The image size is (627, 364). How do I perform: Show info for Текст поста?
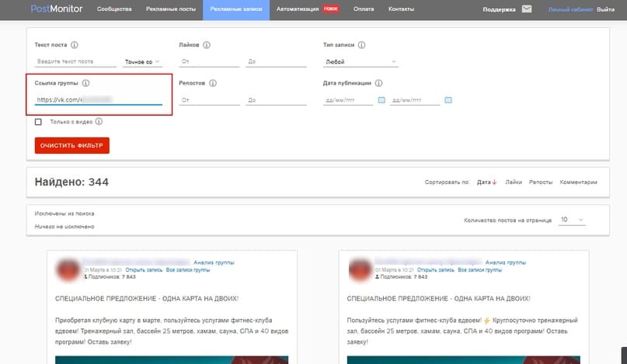[75, 45]
